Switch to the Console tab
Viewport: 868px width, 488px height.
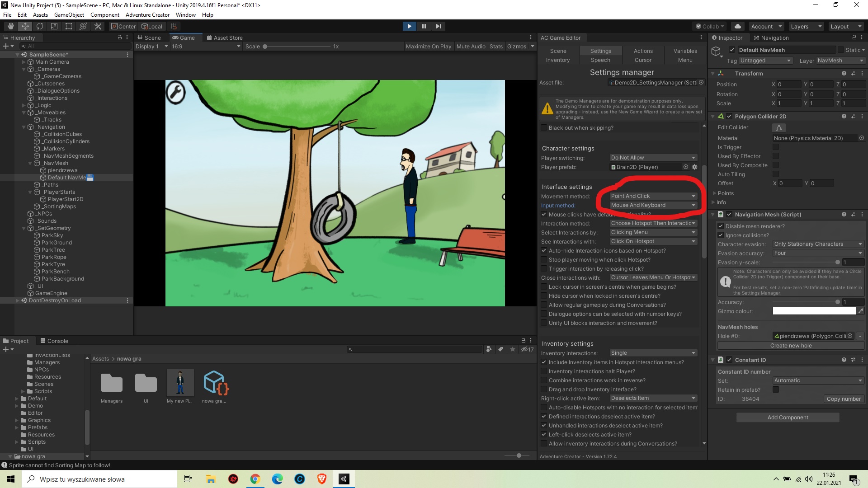pyautogui.click(x=54, y=341)
